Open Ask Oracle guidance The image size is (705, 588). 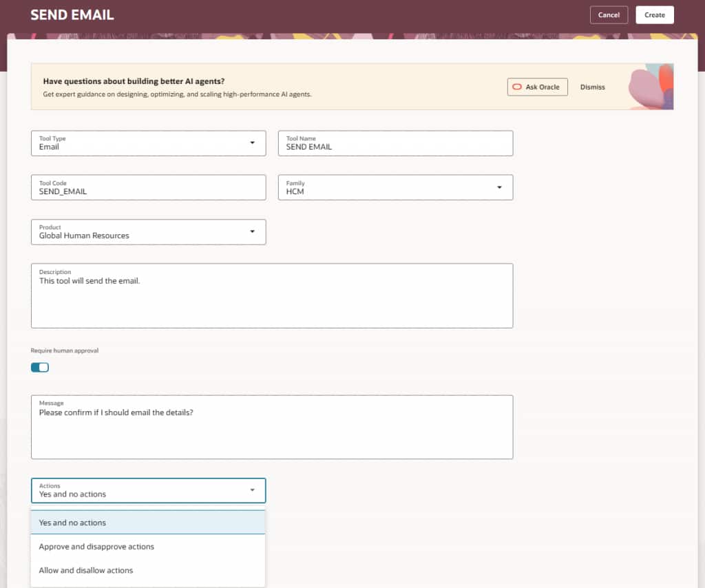pos(538,87)
